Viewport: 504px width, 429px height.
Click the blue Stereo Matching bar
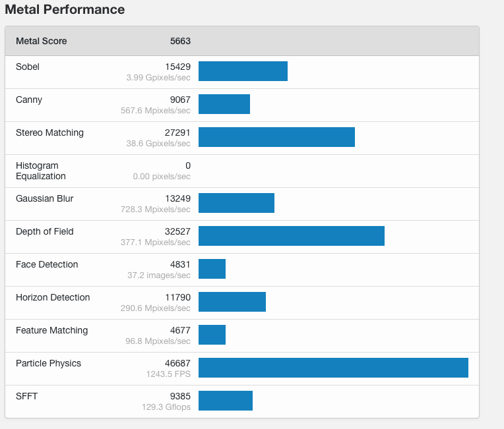click(276, 137)
